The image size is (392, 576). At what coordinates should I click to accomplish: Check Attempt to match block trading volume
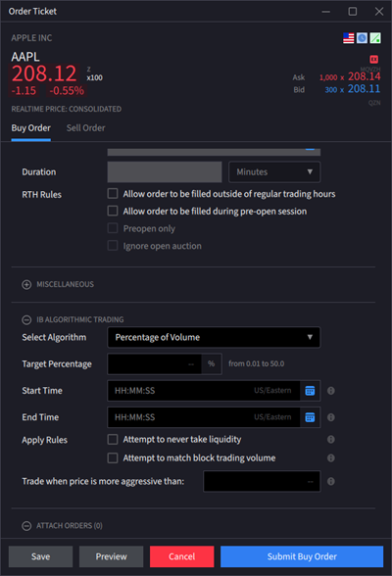(x=113, y=458)
